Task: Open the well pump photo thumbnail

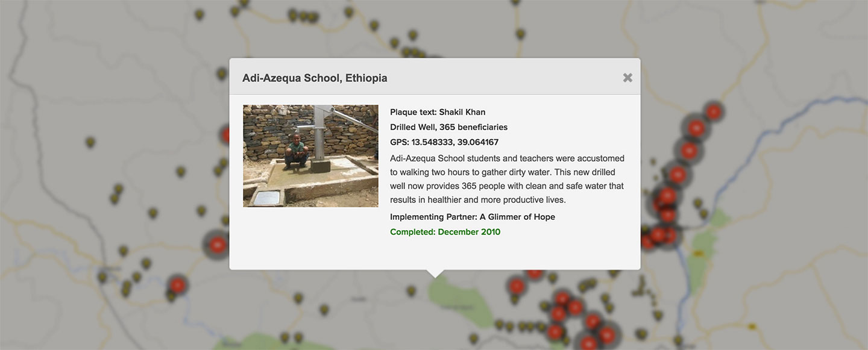Action: [x=310, y=156]
